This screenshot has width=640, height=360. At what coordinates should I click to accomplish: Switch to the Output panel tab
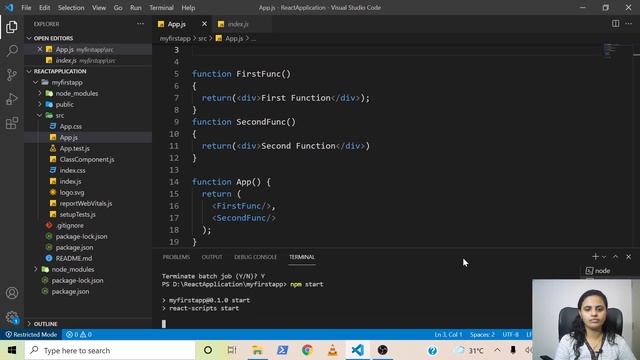coord(212,257)
